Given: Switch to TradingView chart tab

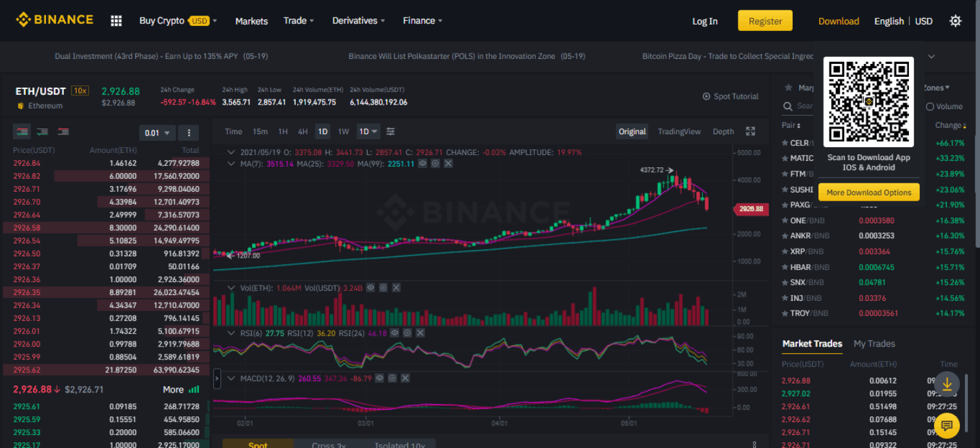Looking at the screenshot, I should click(x=679, y=131).
